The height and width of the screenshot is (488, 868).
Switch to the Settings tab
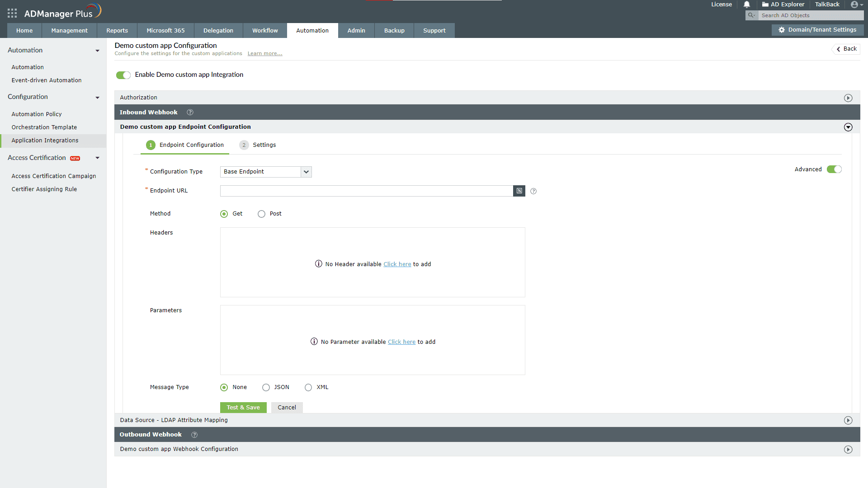pyautogui.click(x=264, y=145)
